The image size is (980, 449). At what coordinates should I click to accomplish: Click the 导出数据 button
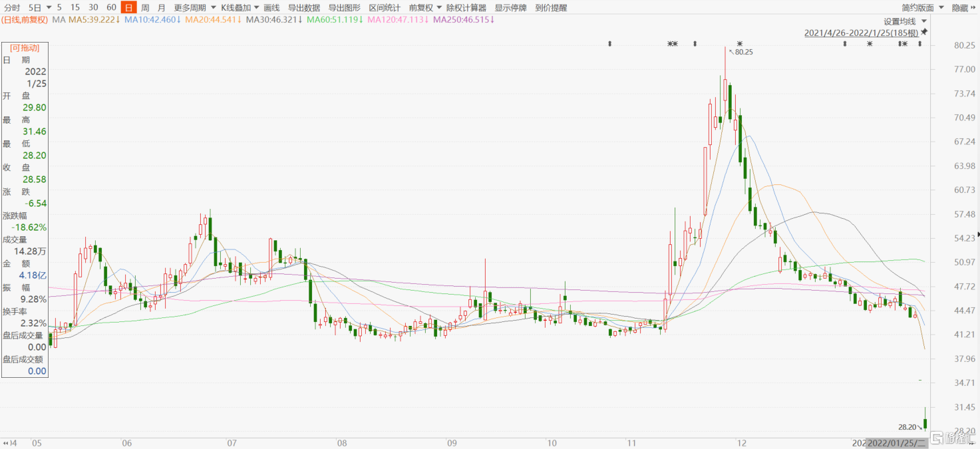(303, 8)
